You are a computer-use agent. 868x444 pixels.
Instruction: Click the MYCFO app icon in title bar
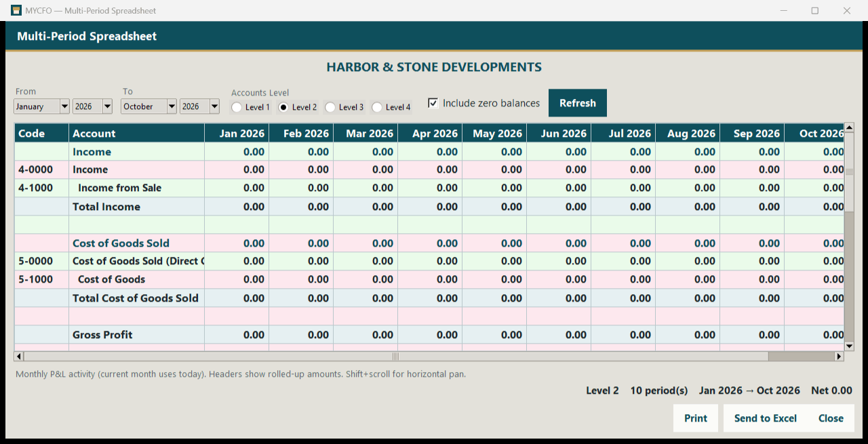[16, 10]
